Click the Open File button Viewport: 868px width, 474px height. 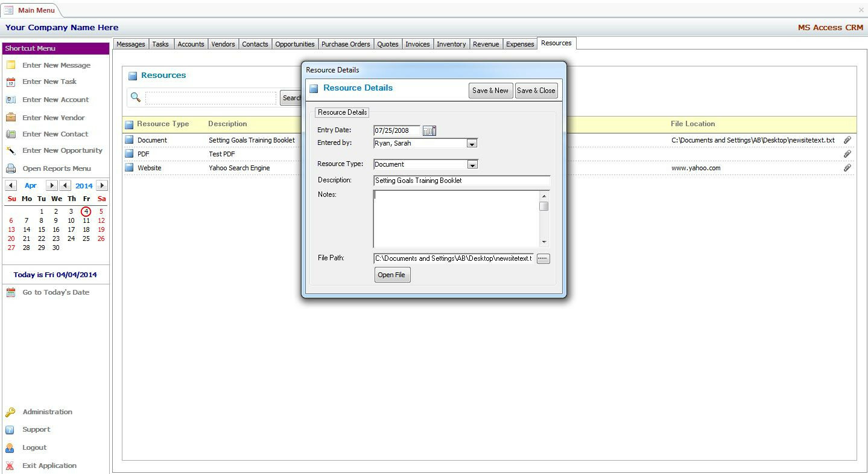[392, 275]
